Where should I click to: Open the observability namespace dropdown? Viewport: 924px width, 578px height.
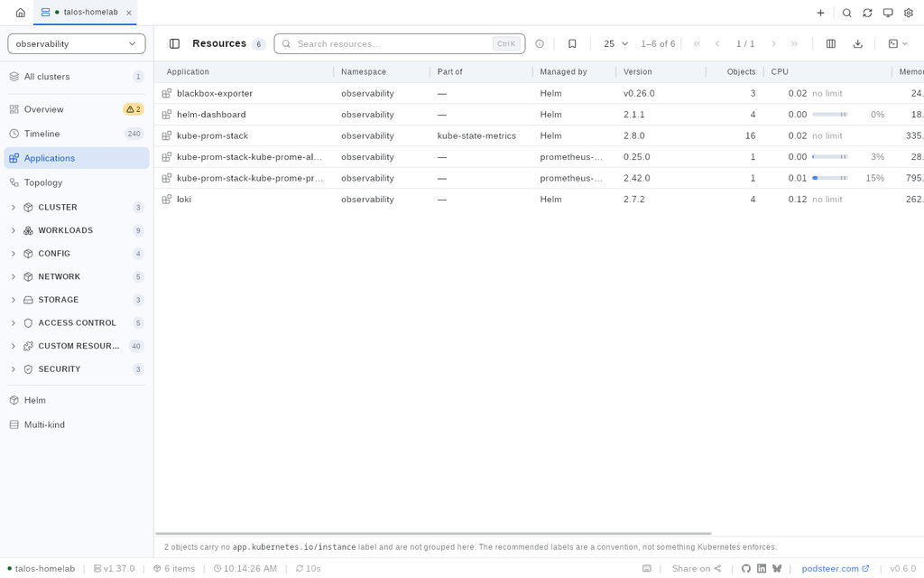pyautogui.click(x=77, y=43)
